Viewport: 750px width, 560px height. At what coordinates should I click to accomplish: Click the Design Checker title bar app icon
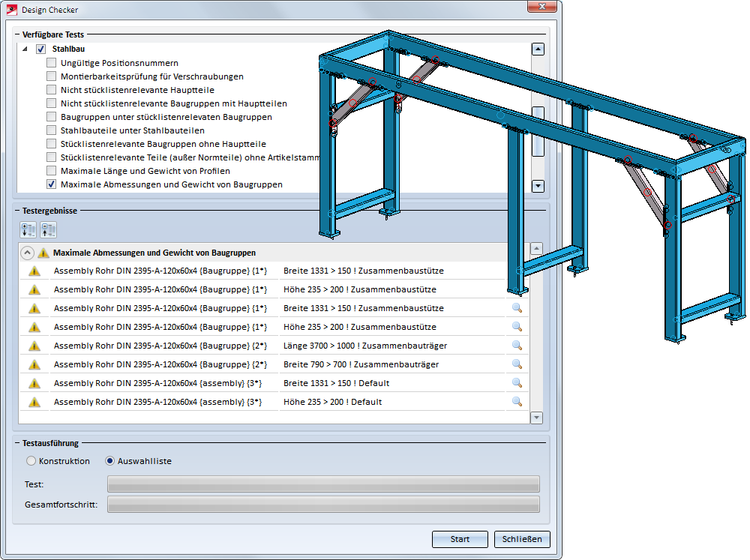click(12, 10)
